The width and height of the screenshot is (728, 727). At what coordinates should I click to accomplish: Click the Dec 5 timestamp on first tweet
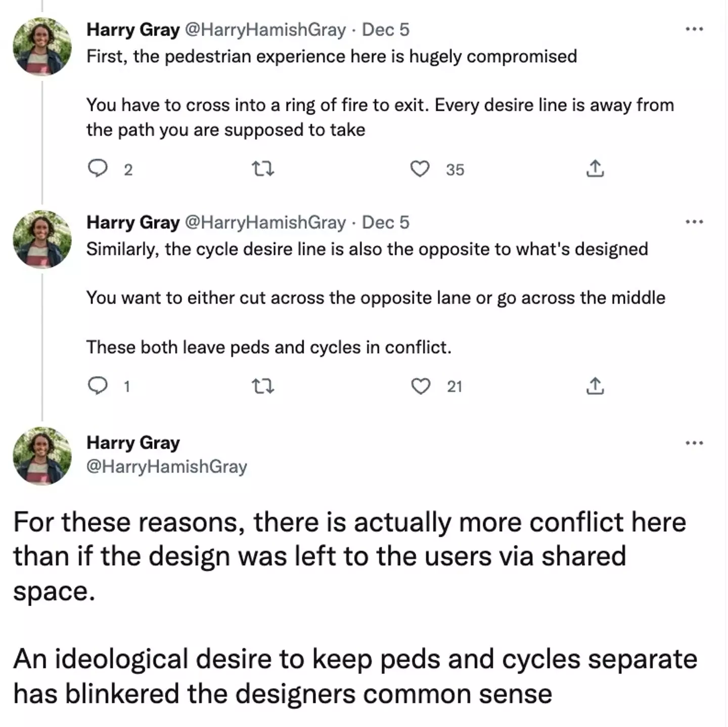pos(385,30)
